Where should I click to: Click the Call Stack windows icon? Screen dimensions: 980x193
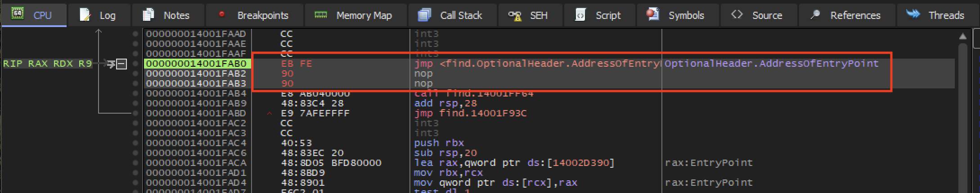click(x=424, y=15)
